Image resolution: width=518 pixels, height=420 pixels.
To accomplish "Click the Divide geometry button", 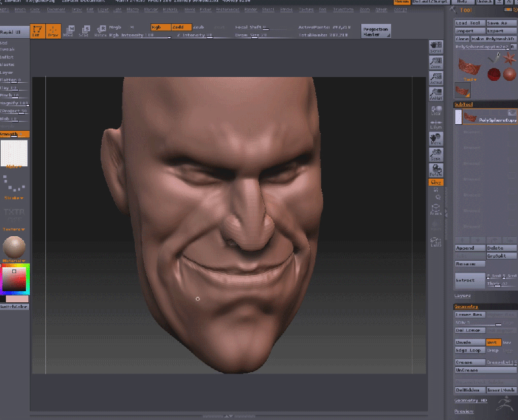I will tap(470, 342).
